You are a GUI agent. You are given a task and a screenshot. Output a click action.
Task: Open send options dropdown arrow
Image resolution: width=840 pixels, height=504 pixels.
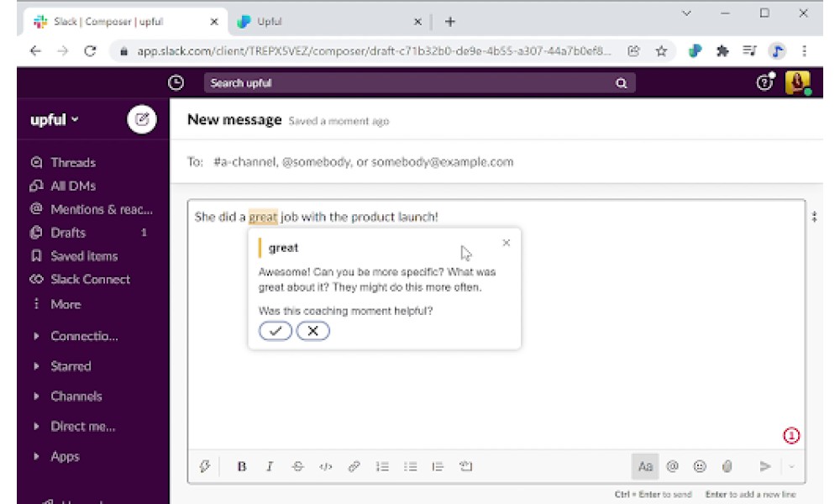point(791,467)
